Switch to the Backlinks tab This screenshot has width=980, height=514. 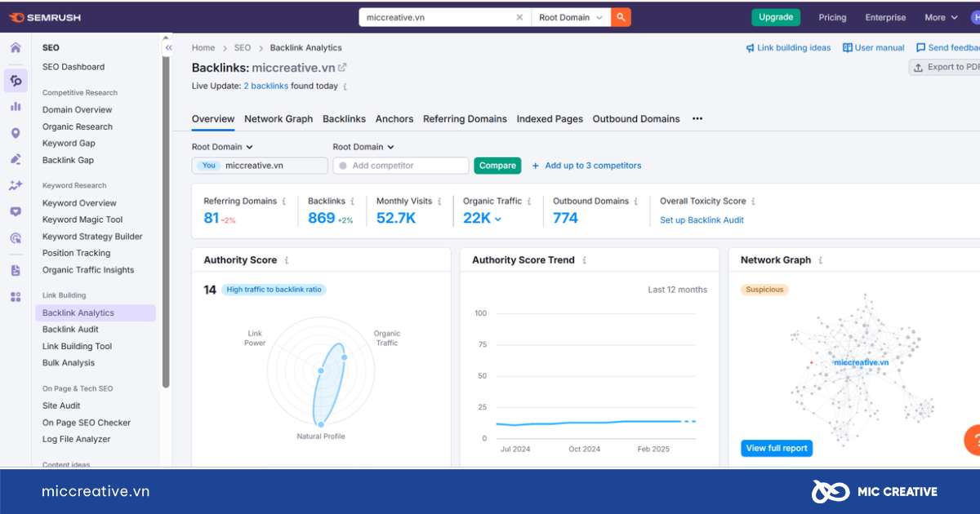(344, 119)
